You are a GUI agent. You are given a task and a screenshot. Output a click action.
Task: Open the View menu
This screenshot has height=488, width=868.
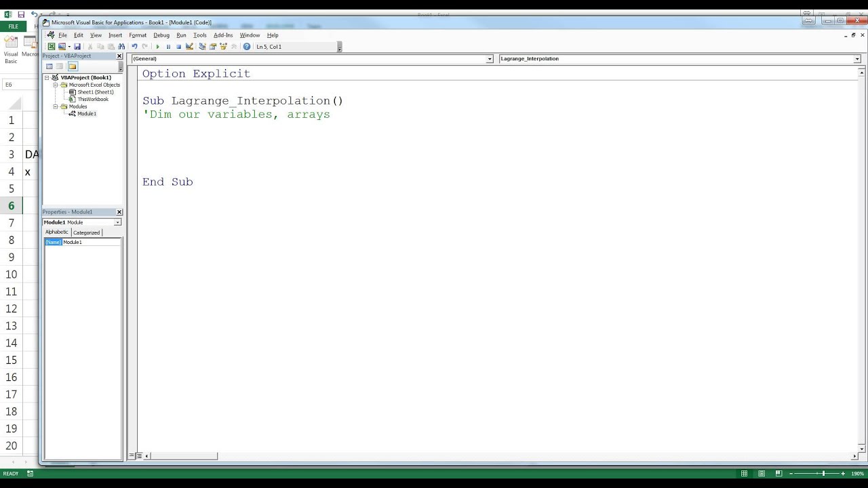tap(96, 35)
